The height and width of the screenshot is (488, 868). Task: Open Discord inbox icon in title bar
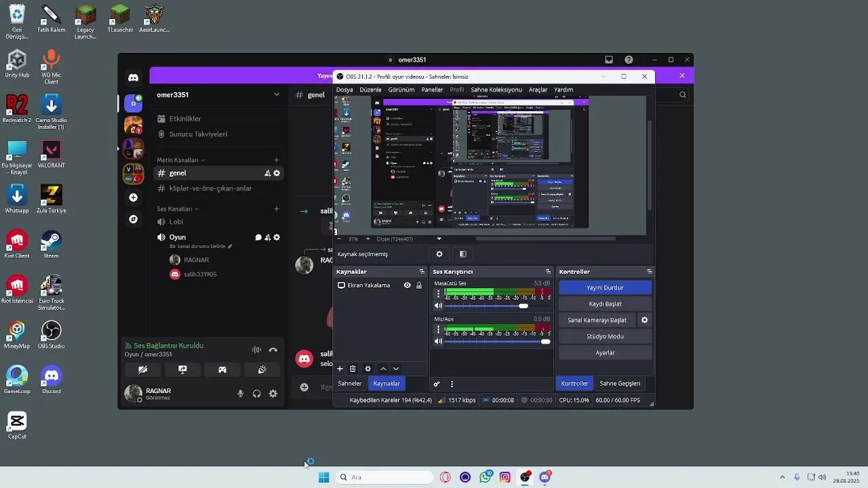tap(609, 60)
